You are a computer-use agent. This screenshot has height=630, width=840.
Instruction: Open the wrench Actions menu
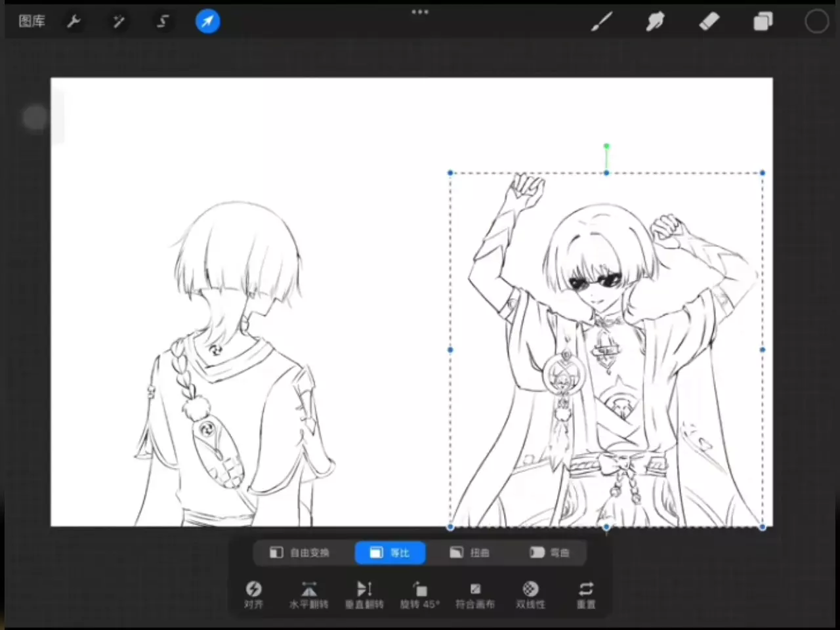pos(74,22)
